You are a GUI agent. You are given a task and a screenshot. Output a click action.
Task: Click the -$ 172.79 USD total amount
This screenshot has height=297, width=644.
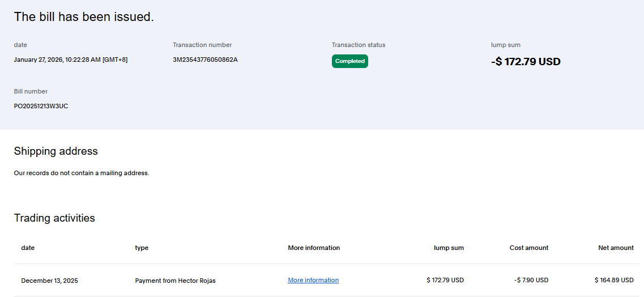click(525, 61)
